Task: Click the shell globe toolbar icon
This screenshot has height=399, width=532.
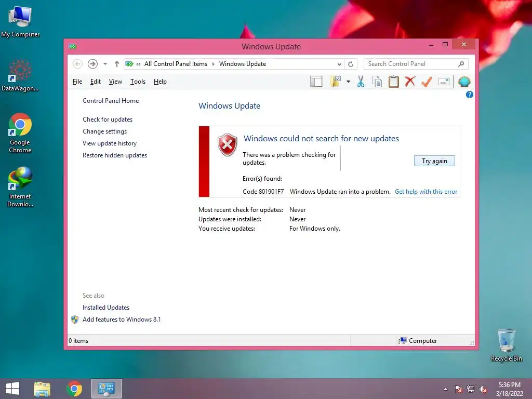Action: [x=464, y=82]
